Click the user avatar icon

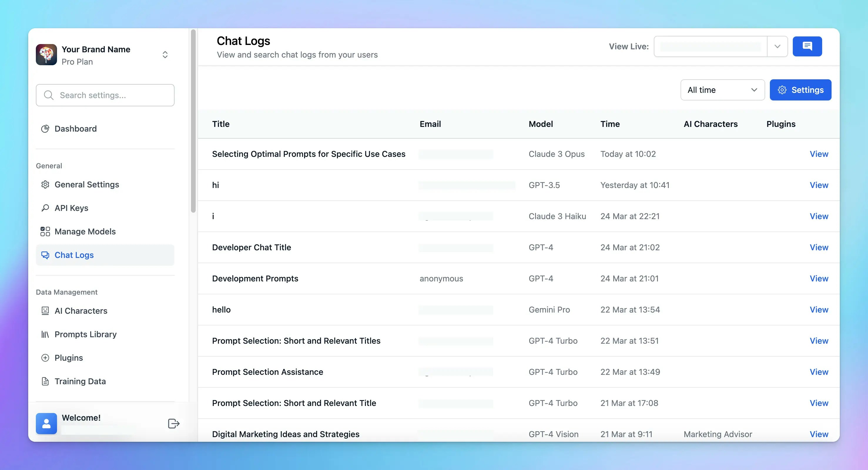tap(46, 424)
